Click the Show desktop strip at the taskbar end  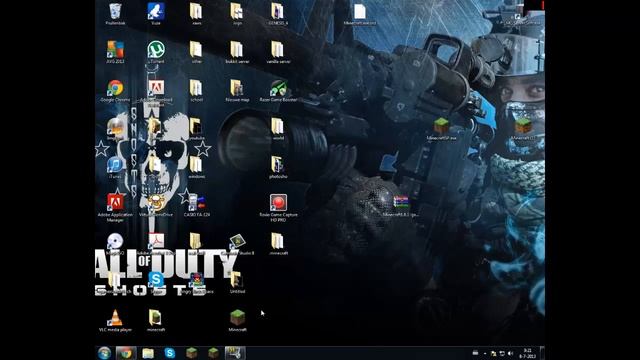tap(542, 353)
